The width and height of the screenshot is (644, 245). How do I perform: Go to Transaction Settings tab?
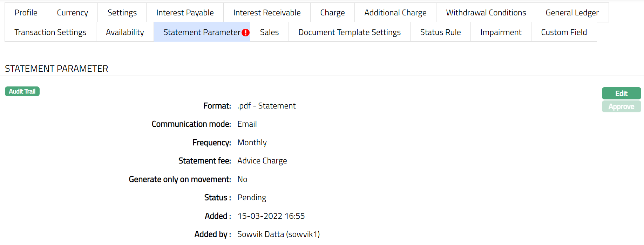[x=50, y=32]
